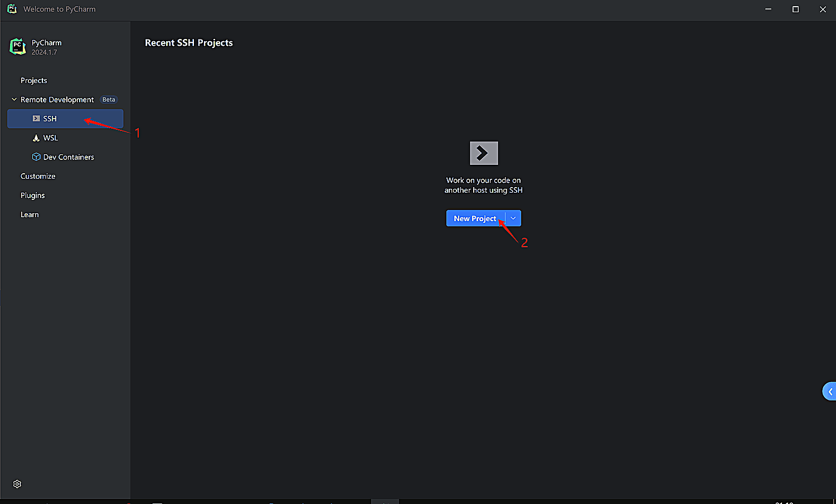Minimize the Welcome to PyCharm window
Image resolution: width=836 pixels, height=504 pixels.
[x=769, y=9]
